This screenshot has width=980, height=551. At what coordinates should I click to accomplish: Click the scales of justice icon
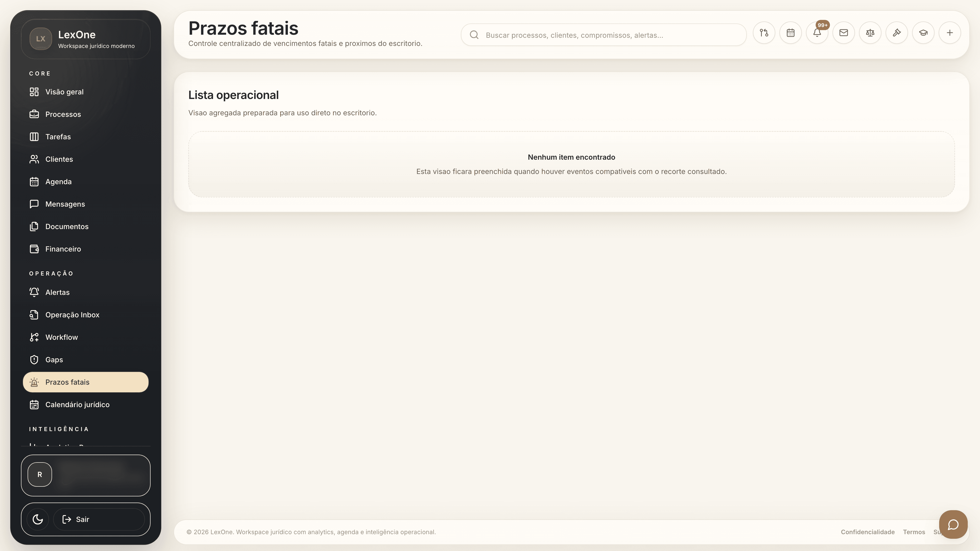[x=870, y=33]
